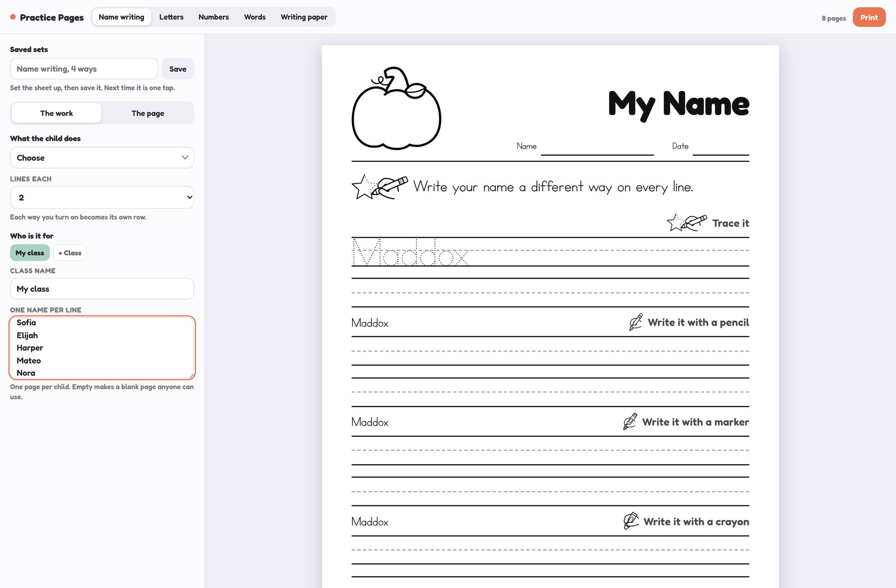Open the Lines each dropdown showing 2
The width and height of the screenshot is (896, 588).
pyautogui.click(x=102, y=197)
